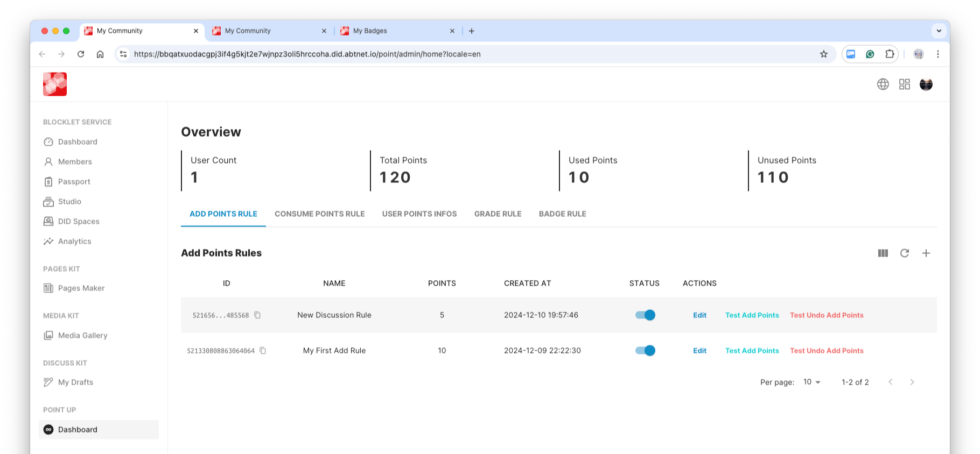This screenshot has width=980, height=454.
Task: Click Test Add Points for My First Add Rule
Action: click(752, 351)
